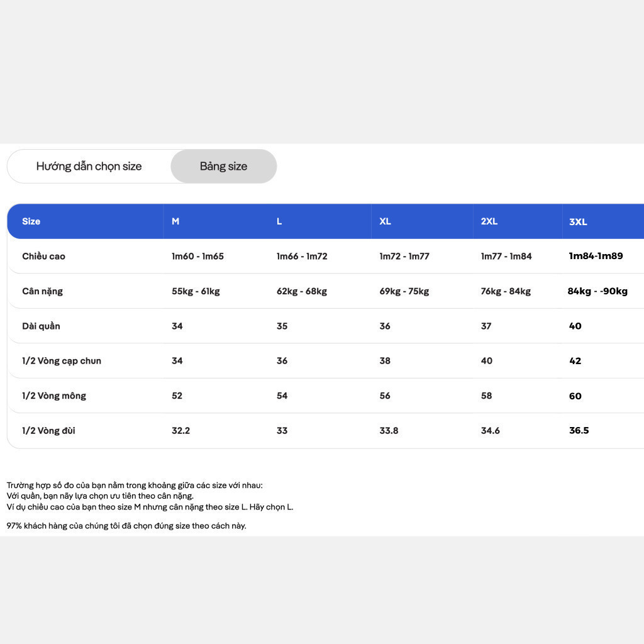Click the 97% khách hàng note text
Screen dimensions: 644x644
click(126, 526)
